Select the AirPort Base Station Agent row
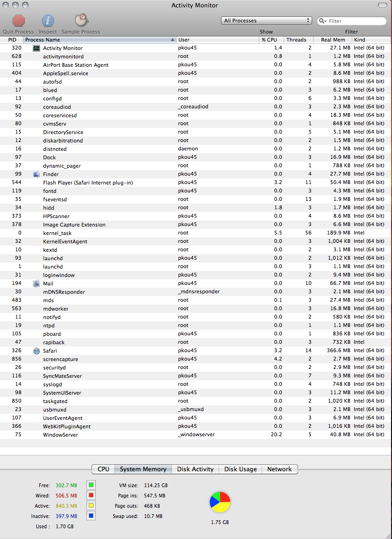 195,65
